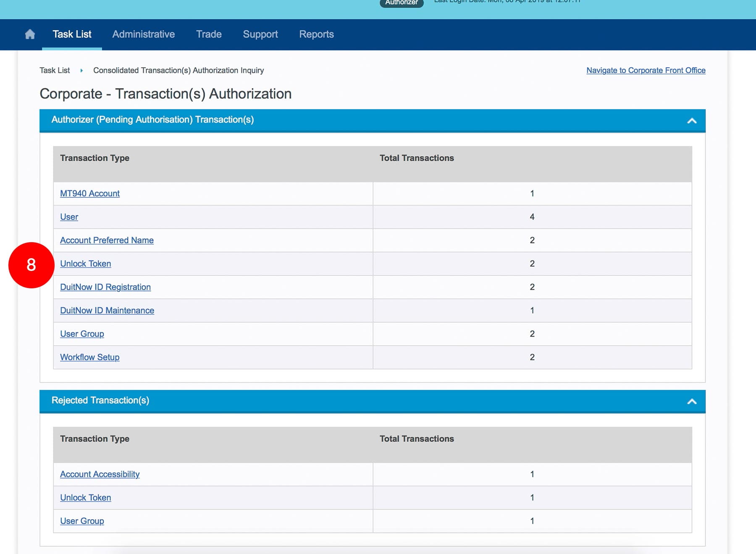Open the Task List tab
This screenshot has height=554, width=756.
pos(72,34)
